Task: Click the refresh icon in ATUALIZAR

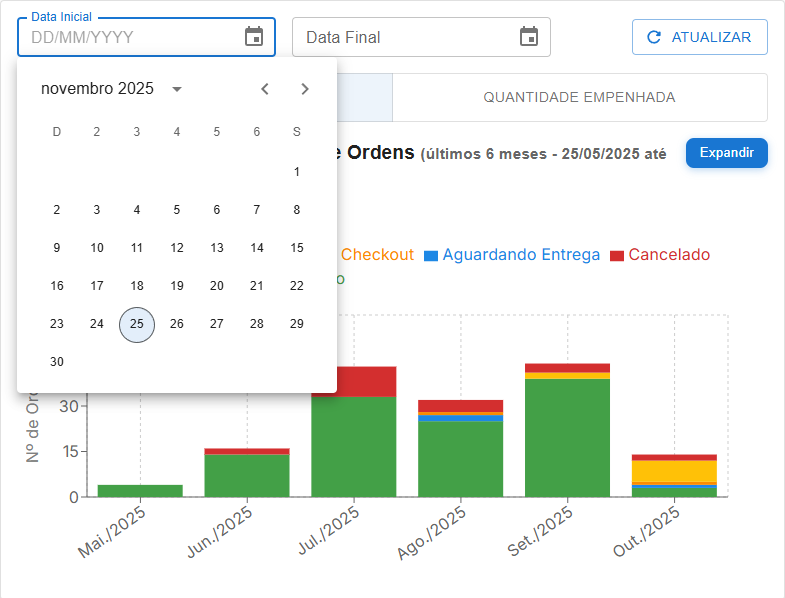Action: (654, 37)
